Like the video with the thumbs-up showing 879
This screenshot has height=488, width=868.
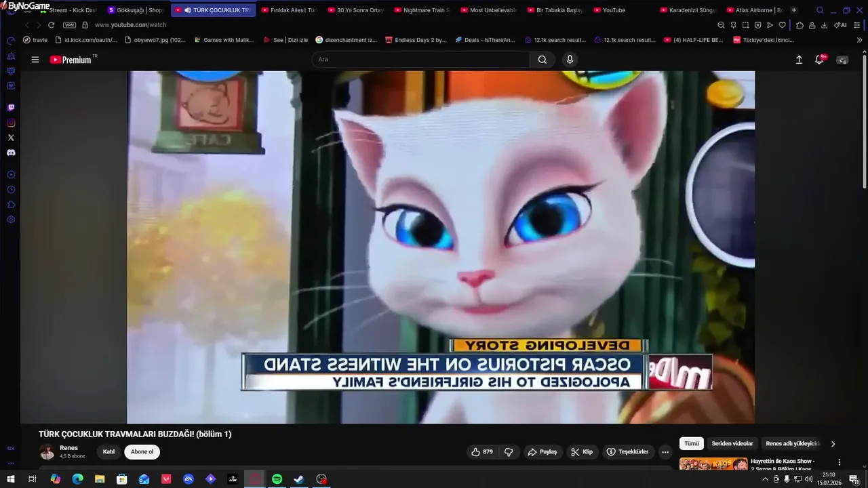482,452
